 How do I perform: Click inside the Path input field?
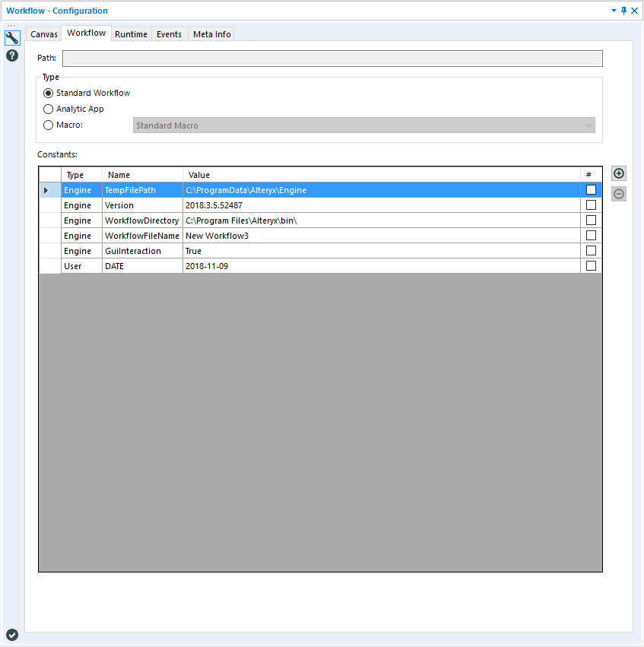(332, 58)
